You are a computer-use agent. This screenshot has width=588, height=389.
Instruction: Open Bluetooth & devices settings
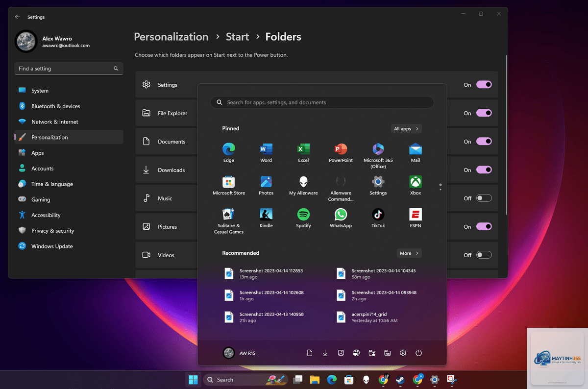pos(69,106)
